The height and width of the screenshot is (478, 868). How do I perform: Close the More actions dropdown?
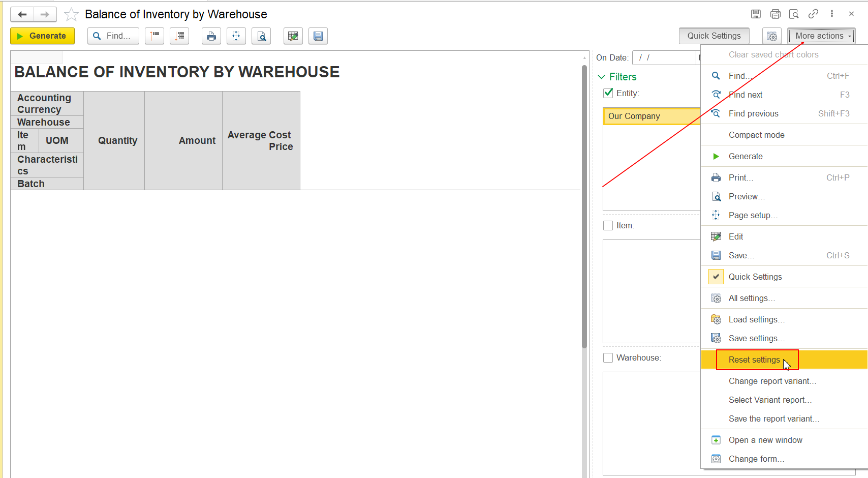pyautogui.click(x=821, y=36)
